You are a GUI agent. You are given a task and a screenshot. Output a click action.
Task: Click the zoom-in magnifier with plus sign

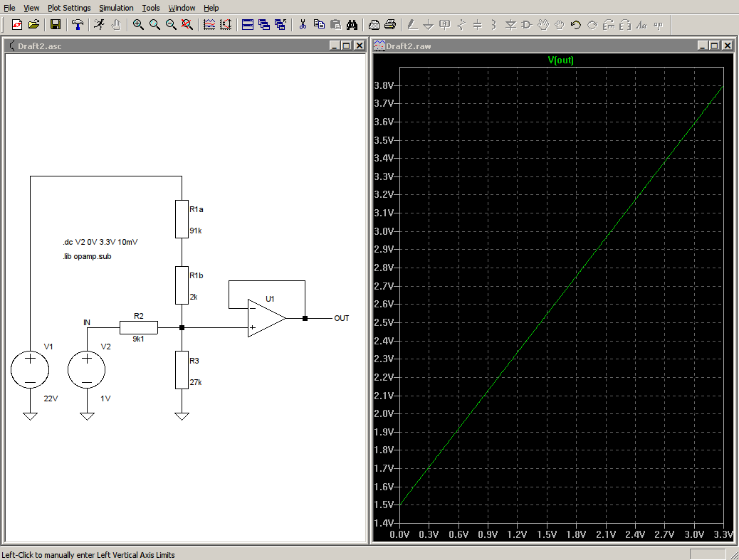[x=137, y=24]
